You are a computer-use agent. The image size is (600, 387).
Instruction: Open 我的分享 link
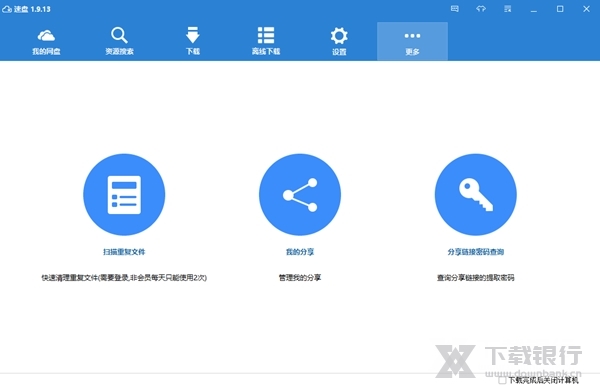tap(300, 252)
